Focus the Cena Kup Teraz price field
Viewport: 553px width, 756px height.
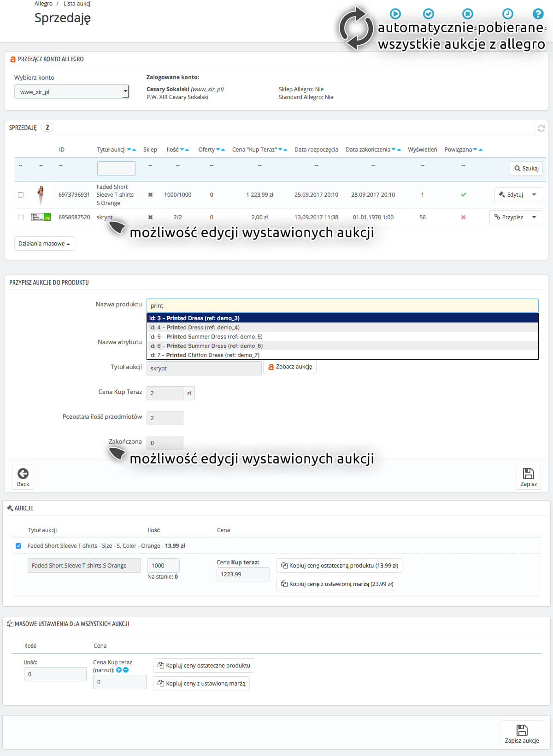pos(165,393)
